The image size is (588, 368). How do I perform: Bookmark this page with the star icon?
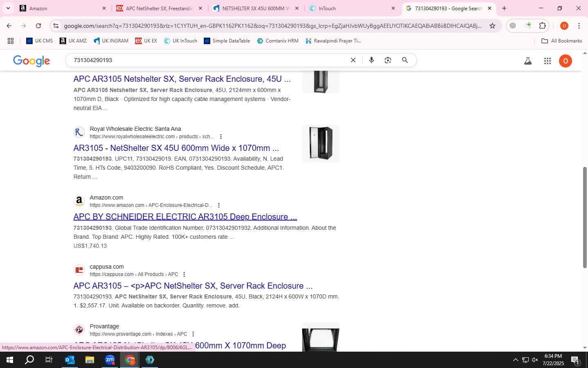(492, 26)
